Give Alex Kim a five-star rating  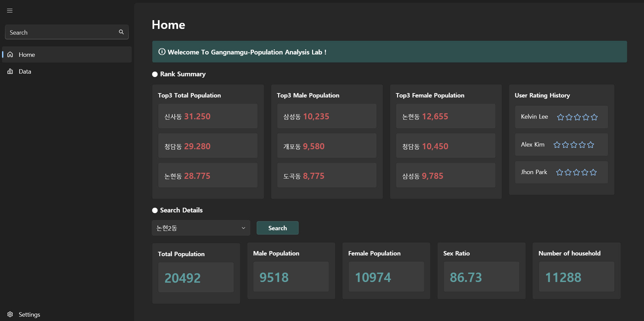591,145
